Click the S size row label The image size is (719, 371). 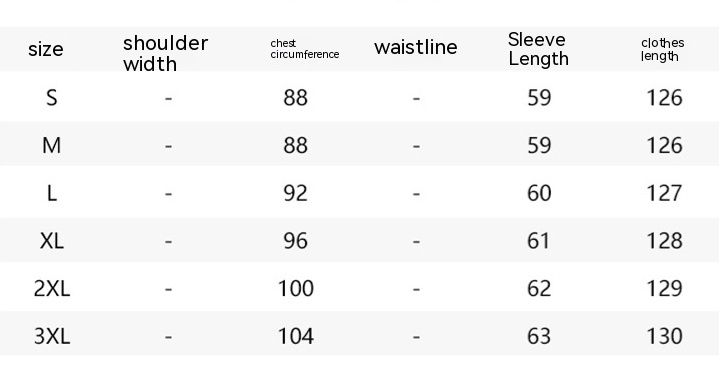point(52,98)
